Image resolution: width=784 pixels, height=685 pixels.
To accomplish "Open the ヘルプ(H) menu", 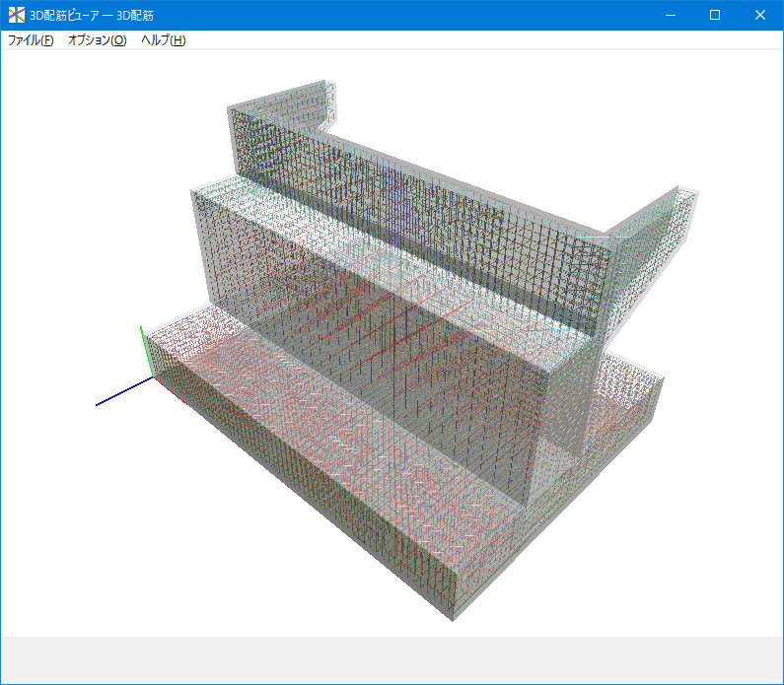I will pyautogui.click(x=163, y=40).
